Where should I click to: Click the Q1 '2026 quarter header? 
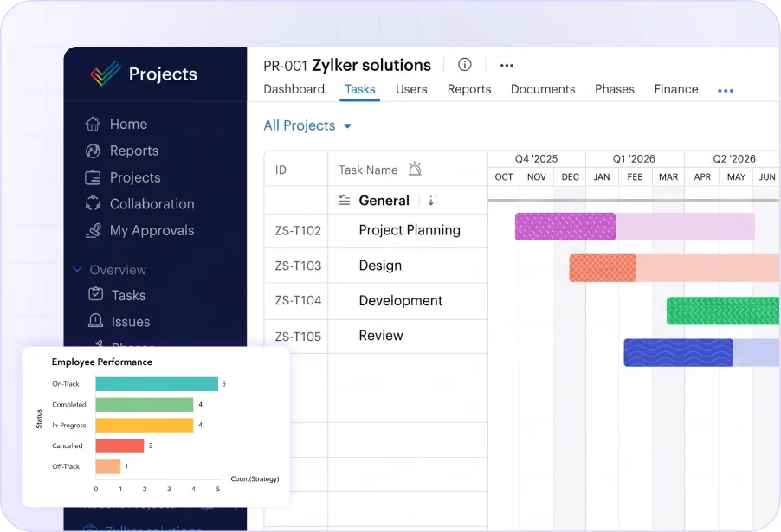pyautogui.click(x=634, y=159)
